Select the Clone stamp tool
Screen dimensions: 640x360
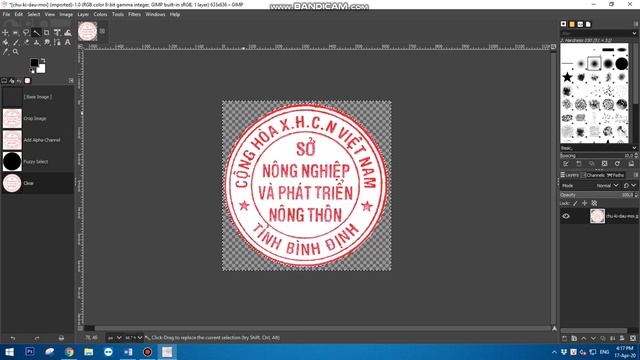(x=36, y=42)
